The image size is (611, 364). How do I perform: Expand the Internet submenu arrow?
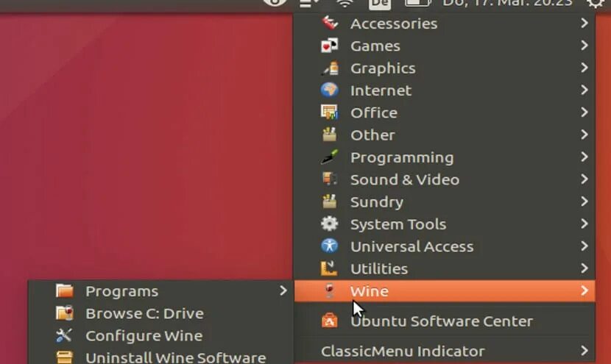pos(584,90)
